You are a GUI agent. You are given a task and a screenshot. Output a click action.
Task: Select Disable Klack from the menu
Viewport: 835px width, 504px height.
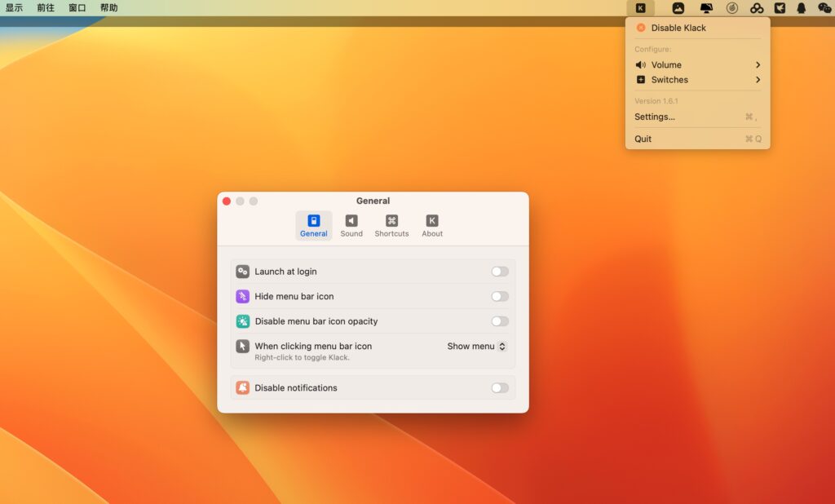click(677, 27)
